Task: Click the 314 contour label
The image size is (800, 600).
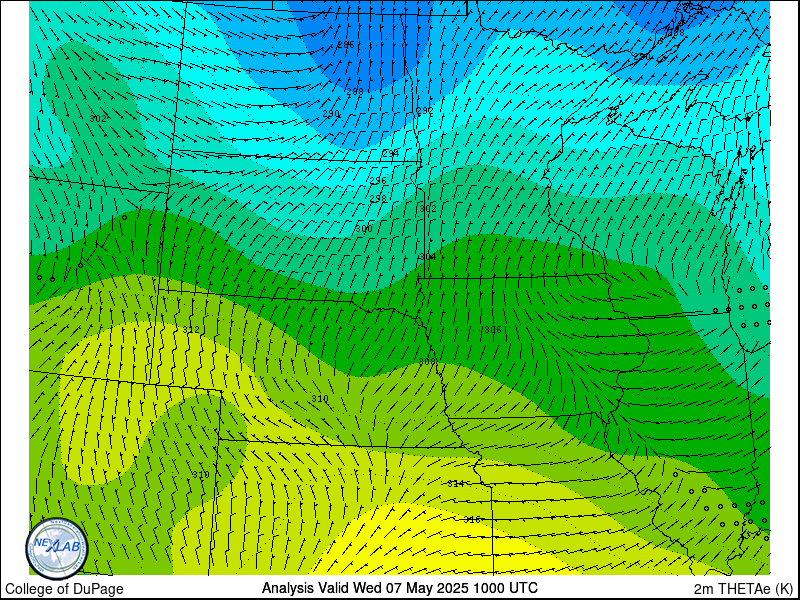Action: (456, 483)
